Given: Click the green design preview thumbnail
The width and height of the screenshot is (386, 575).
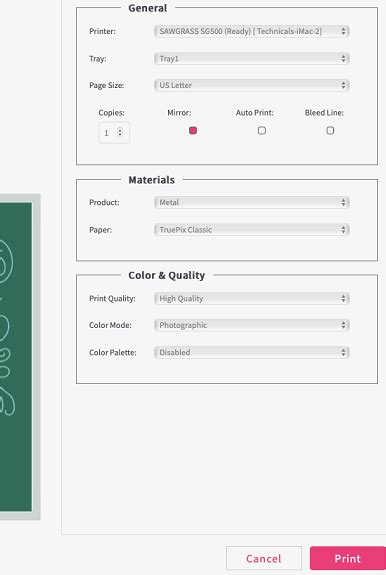Looking at the screenshot, I should [x=16, y=357].
